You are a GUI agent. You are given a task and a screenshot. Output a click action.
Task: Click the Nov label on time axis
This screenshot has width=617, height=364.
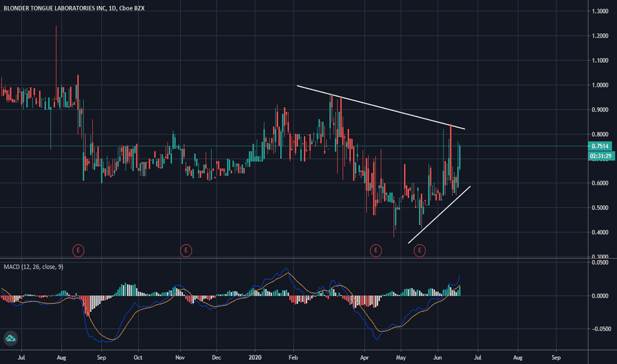180,357
